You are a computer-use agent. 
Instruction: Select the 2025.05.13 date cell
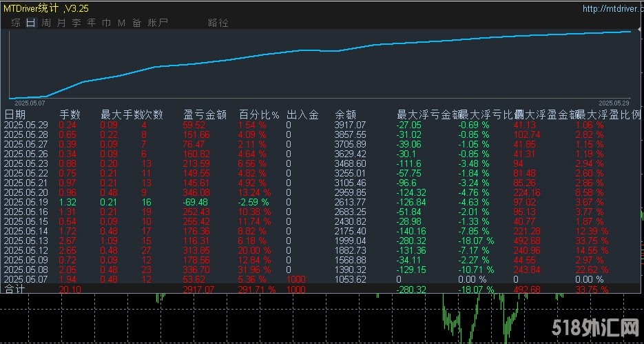(x=25, y=241)
